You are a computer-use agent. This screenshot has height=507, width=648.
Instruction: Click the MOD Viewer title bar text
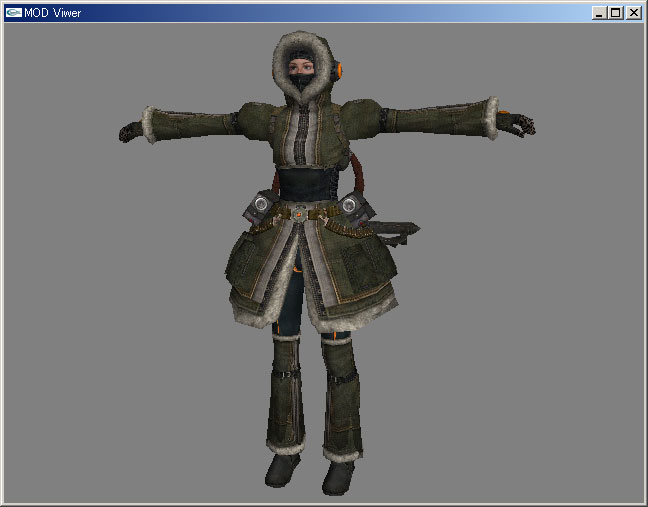[x=53, y=12]
